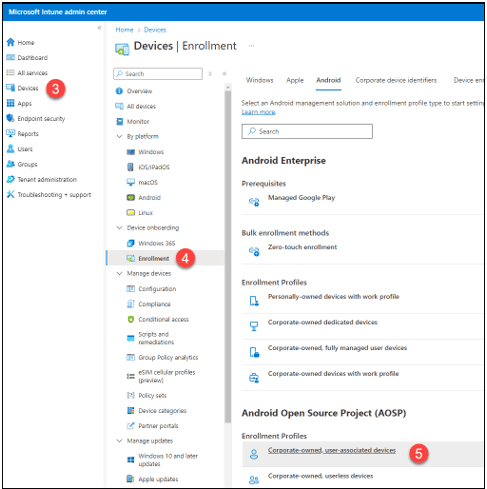The height and width of the screenshot is (489, 487).
Task: Click the Learn more link
Action: coord(258,112)
